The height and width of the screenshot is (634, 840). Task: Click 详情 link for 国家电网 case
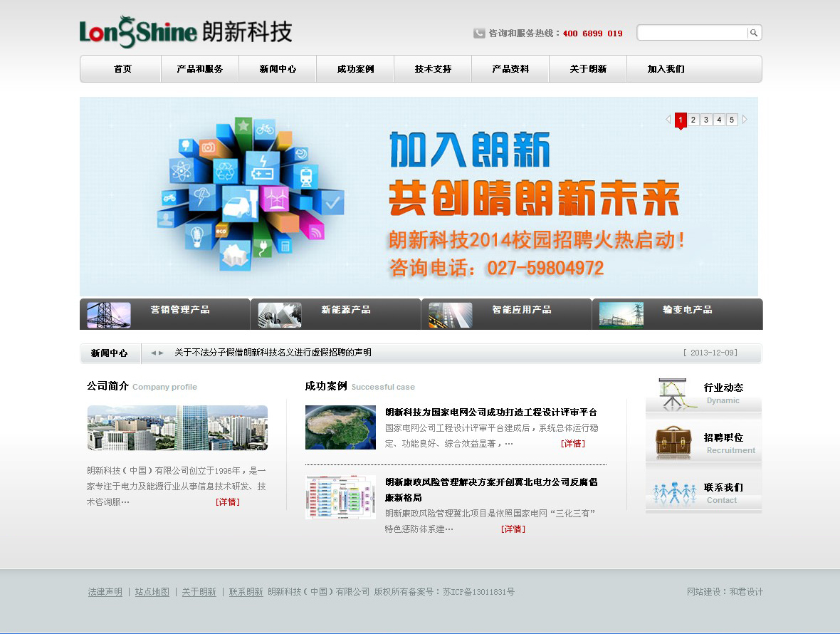[572, 444]
